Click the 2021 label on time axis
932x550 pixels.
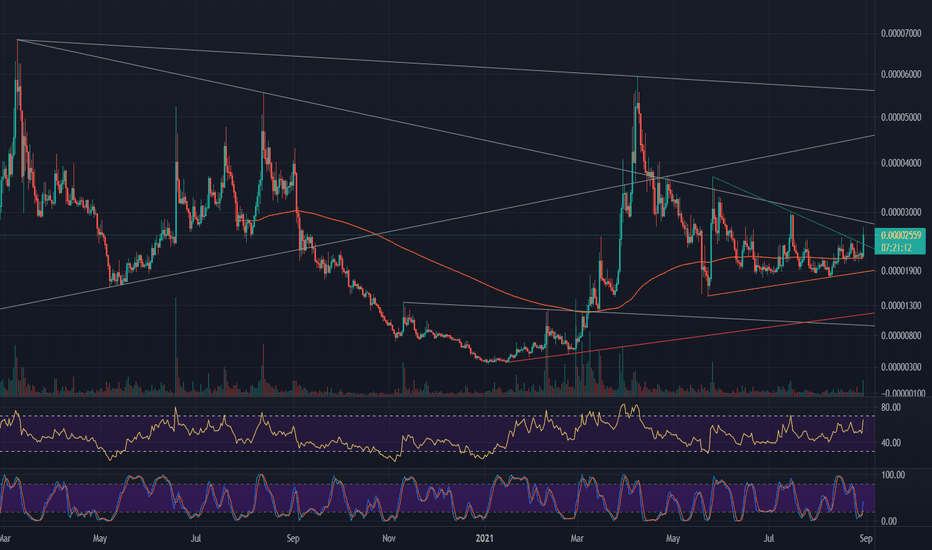(485, 539)
